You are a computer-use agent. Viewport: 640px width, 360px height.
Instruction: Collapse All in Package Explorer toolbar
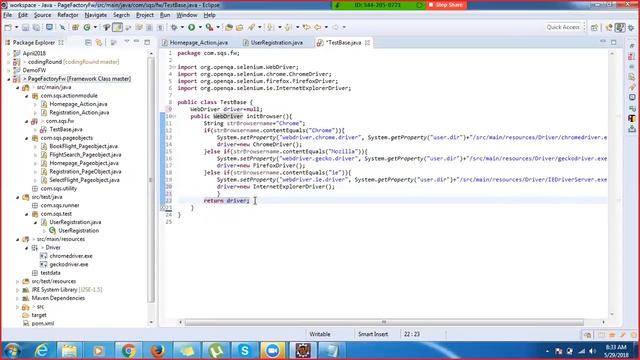88,42
